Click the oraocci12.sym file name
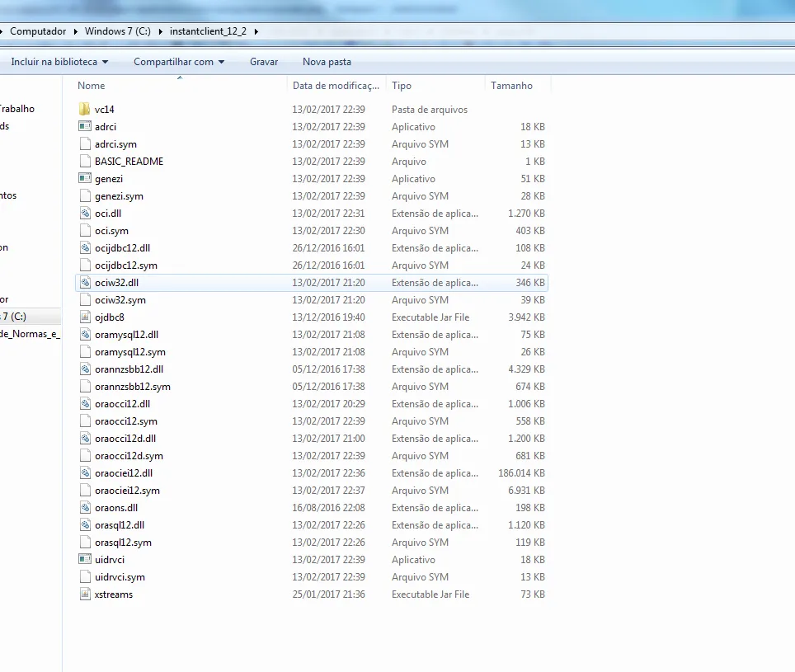The width and height of the screenshot is (795, 672). (x=125, y=421)
